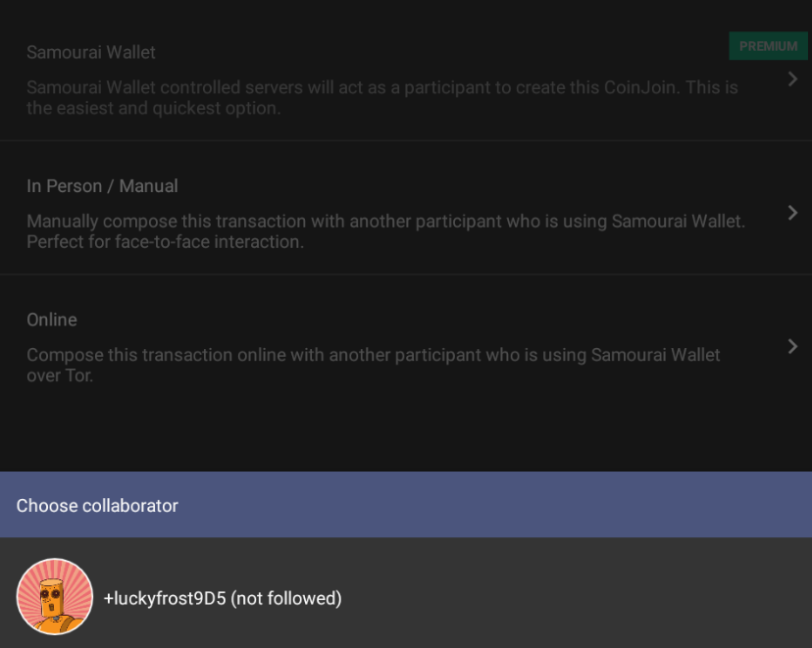Viewport: 812px width, 648px height.
Task: Click the green PREMIUM badge
Action: (x=768, y=46)
